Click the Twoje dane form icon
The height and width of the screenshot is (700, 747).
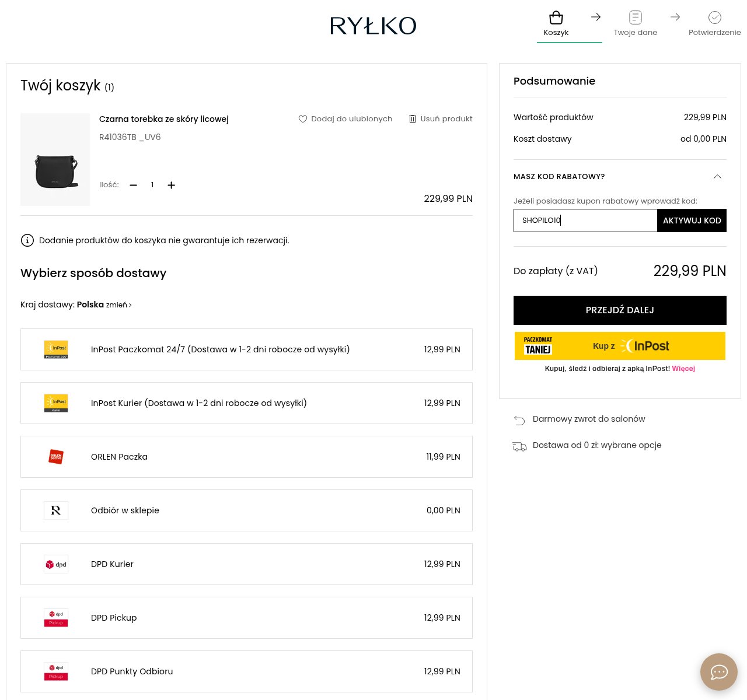[636, 17]
